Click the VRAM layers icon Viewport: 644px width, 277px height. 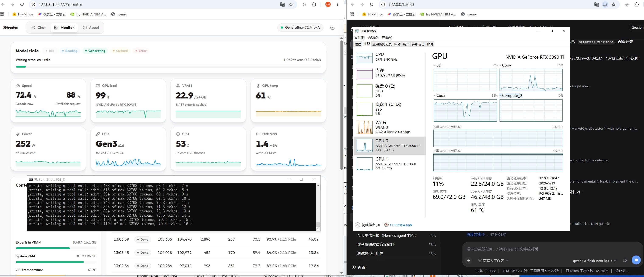[x=178, y=86]
